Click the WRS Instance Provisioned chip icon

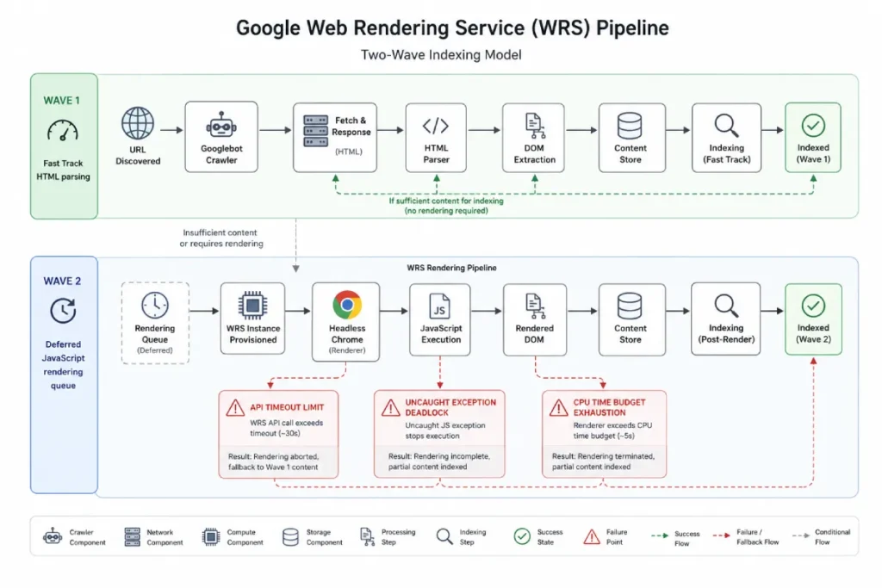(x=252, y=306)
